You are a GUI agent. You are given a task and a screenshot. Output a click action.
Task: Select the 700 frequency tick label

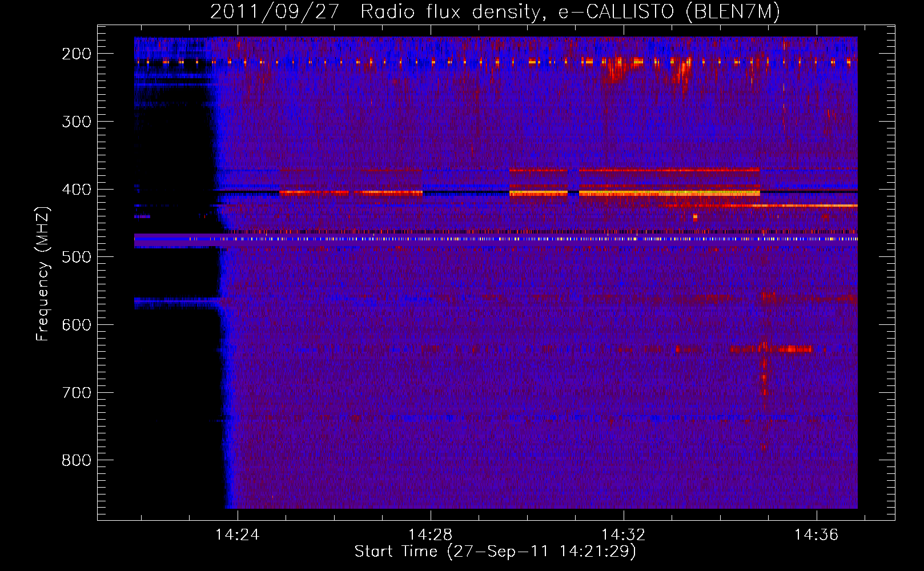(77, 393)
